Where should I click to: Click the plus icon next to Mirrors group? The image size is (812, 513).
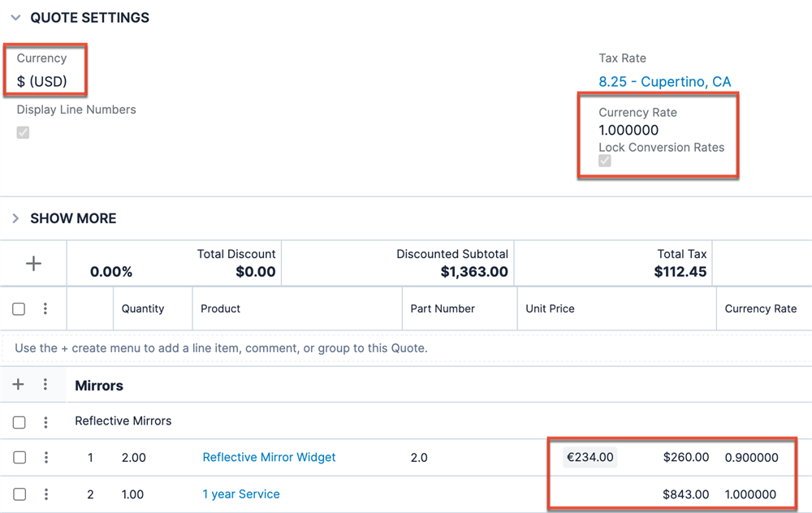(x=19, y=385)
